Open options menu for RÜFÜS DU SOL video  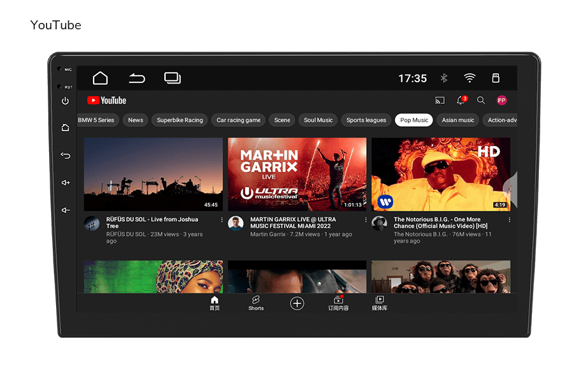[222, 220]
